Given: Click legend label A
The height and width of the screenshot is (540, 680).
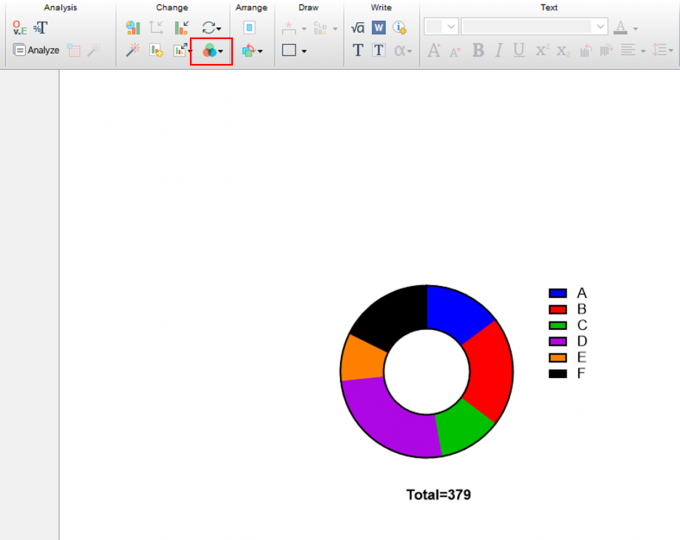Looking at the screenshot, I should pyautogui.click(x=582, y=293).
